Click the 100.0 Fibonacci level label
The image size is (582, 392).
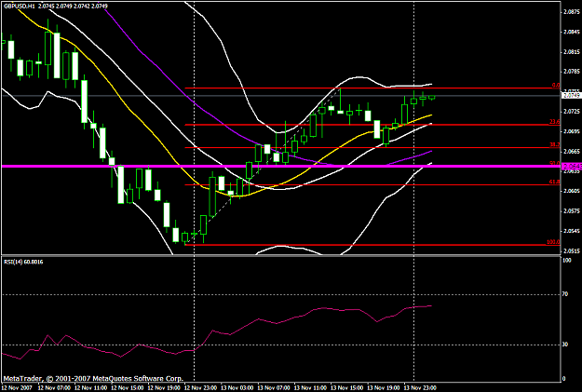click(x=553, y=242)
